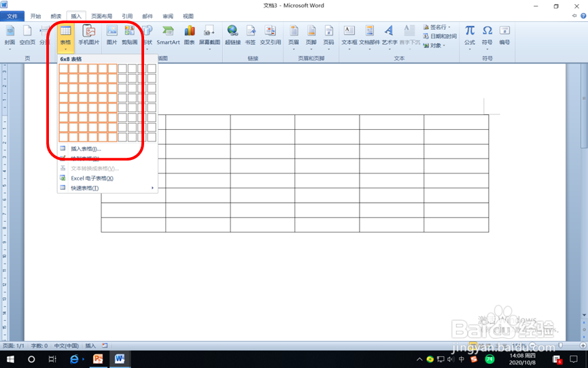Choose 快速表格 quick tables entry
The width and height of the screenshot is (588, 368).
[107, 188]
